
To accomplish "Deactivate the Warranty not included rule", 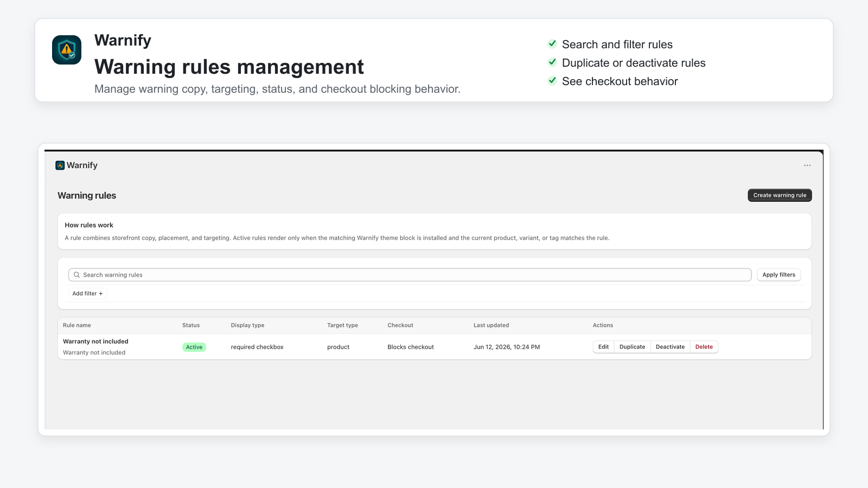I will (670, 347).
